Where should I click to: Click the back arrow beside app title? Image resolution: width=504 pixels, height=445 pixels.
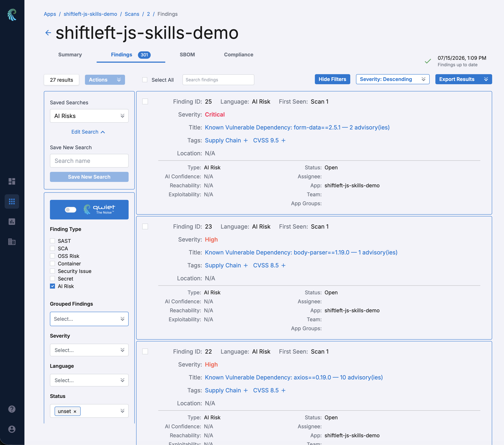click(48, 33)
